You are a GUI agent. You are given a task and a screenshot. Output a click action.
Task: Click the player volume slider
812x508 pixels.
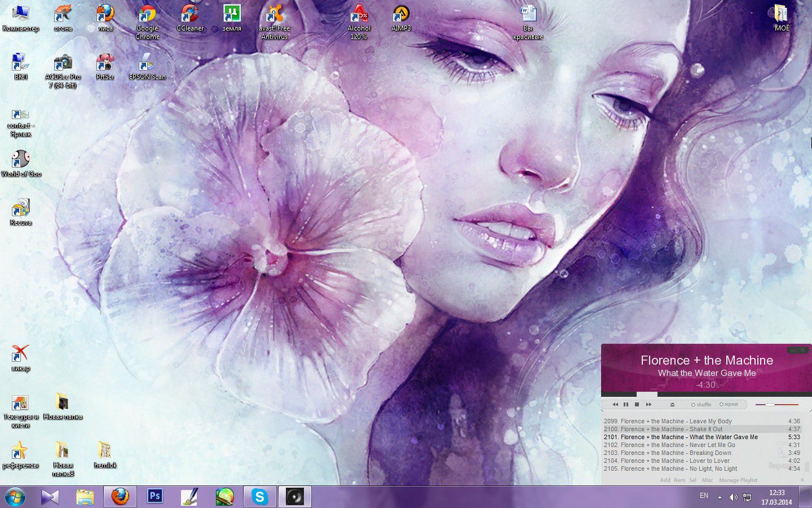(777, 404)
